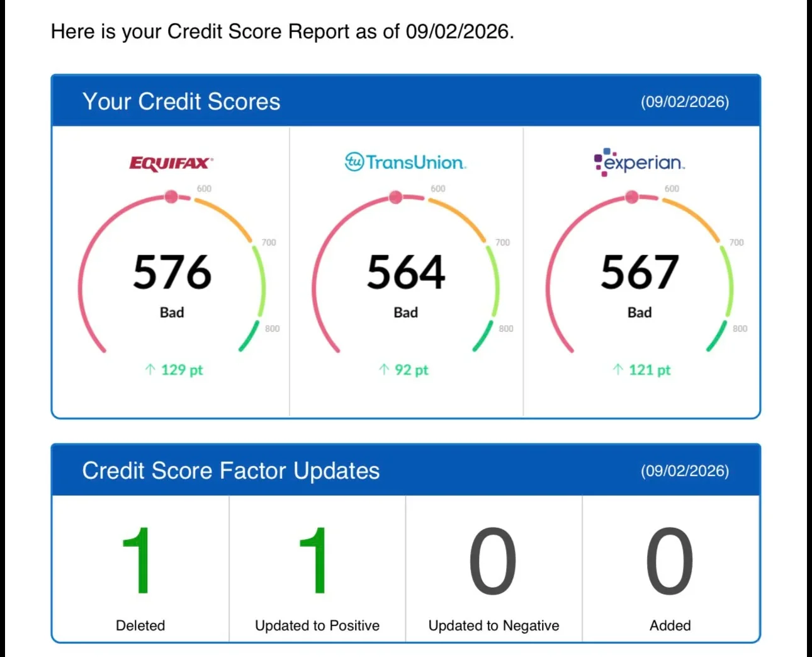Click the Bad rating under TransUnion score
812x657 pixels.
406,312
